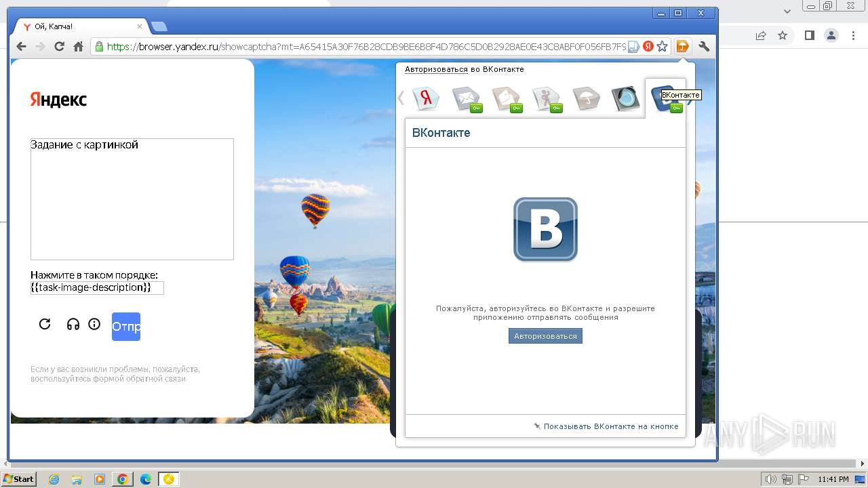
Task: Open File Explorer folder in taskbar
Action: (77, 479)
